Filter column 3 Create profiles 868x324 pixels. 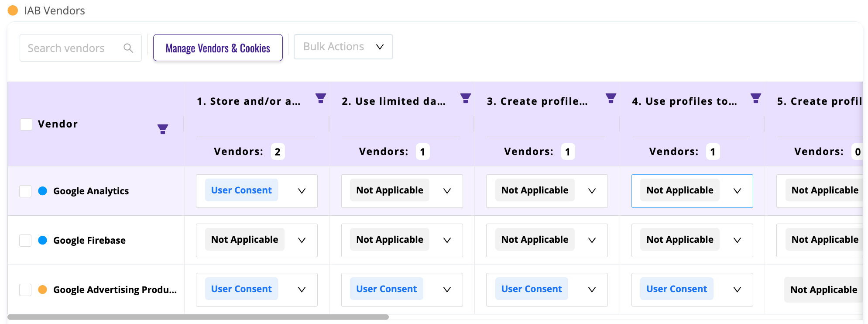coord(611,98)
